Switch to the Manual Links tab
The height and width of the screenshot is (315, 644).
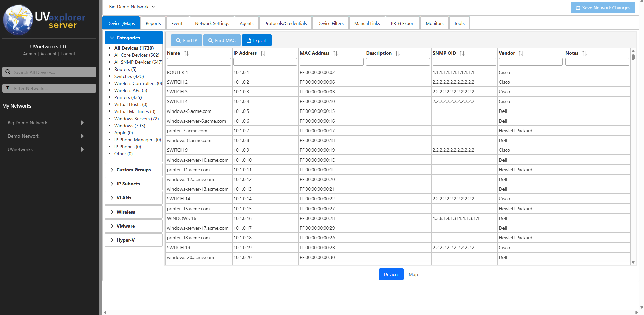pos(367,23)
